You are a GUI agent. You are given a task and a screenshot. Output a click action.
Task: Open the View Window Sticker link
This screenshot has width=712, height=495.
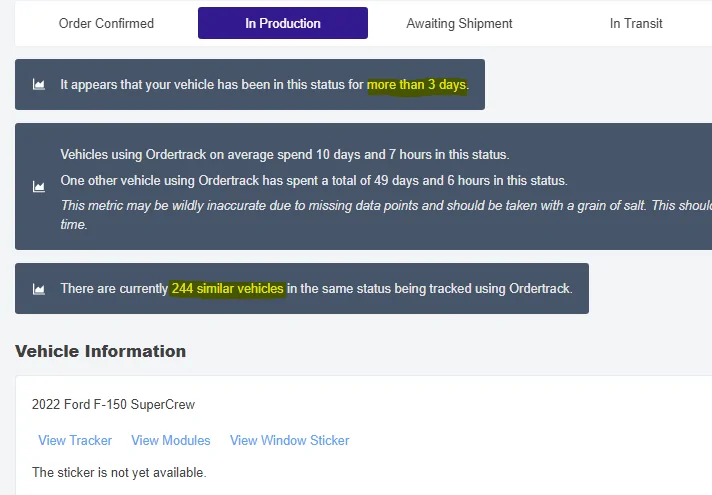tap(290, 440)
